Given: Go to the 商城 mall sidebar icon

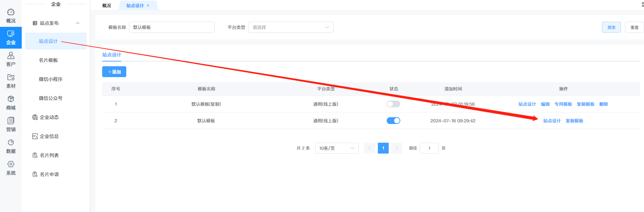Looking at the screenshot, I should [11, 103].
